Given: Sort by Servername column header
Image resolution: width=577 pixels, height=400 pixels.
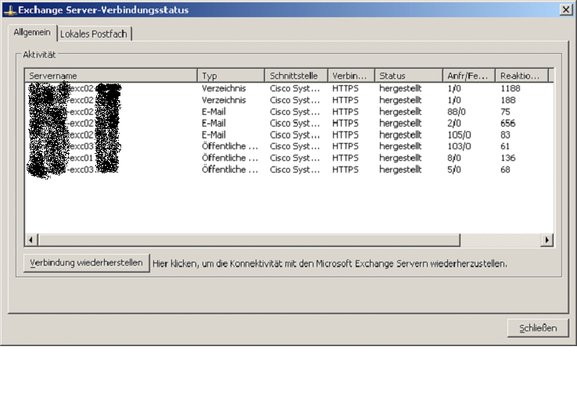Looking at the screenshot, I should (x=111, y=75).
